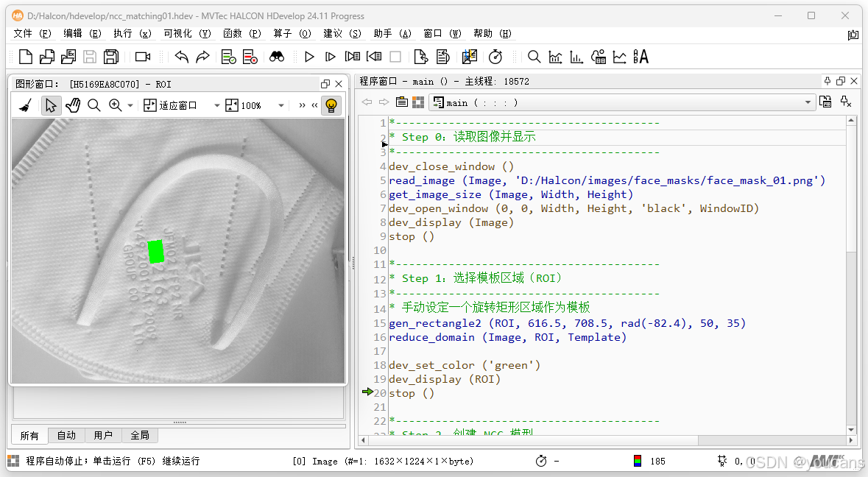This screenshot has width=868, height=477.
Task: Expand the zoom-in tool dropdown arrow
Action: tap(130, 105)
